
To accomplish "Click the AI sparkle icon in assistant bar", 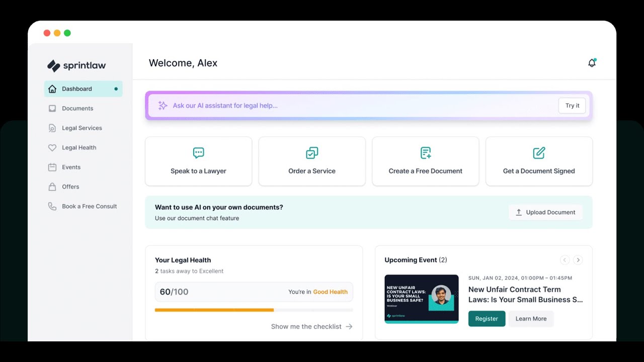I will click(x=163, y=106).
